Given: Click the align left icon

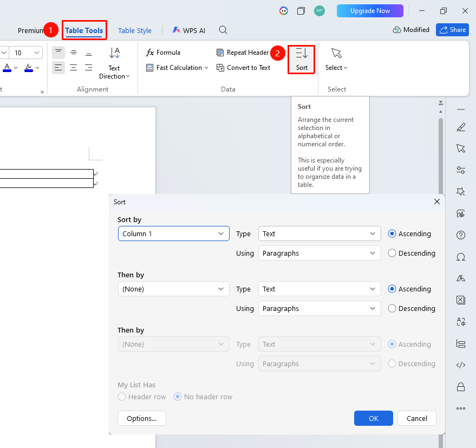Looking at the screenshot, I should [x=58, y=67].
